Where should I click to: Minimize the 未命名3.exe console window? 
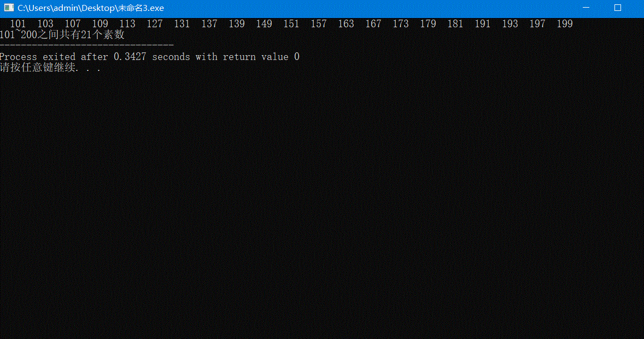pyautogui.click(x=586, y=8)
